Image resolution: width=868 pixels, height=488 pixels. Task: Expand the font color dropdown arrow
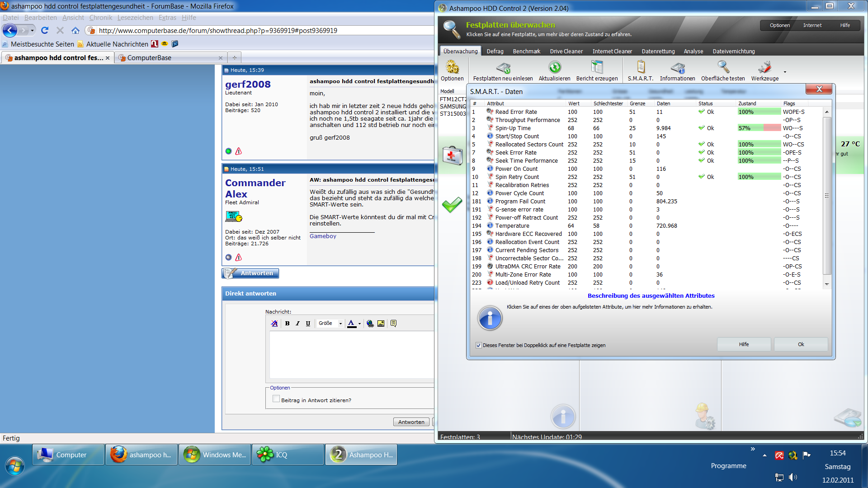[x=359, y=324]
